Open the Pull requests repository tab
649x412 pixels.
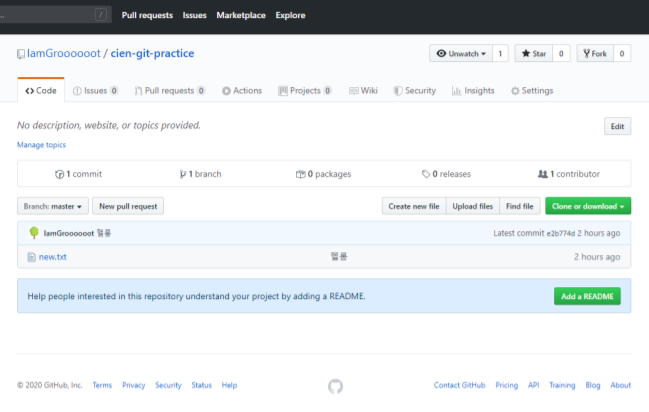pyautogui.click(x=170, y=91)
